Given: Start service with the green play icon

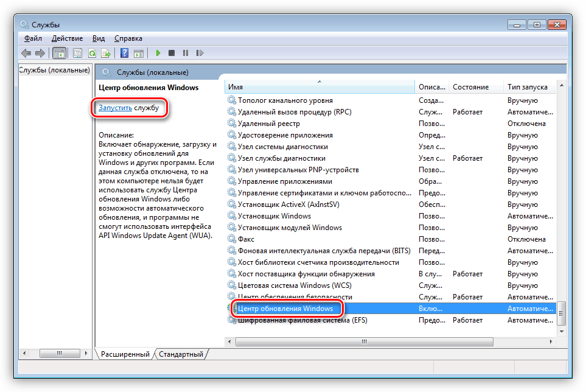Looking at the screenshot, I should [158, 53].
